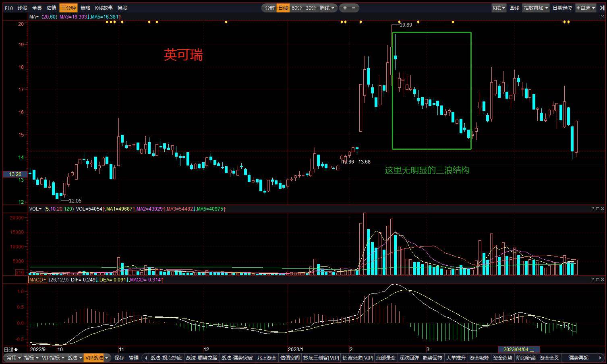This screenshot has height=364, width=607.
Task: Select the 北上资金 tab
Action: coord(267,358)
